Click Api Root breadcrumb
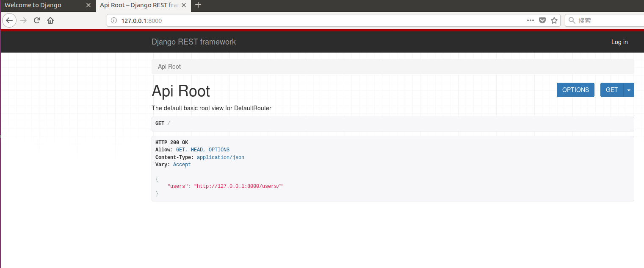 click(x=169, y=67)
